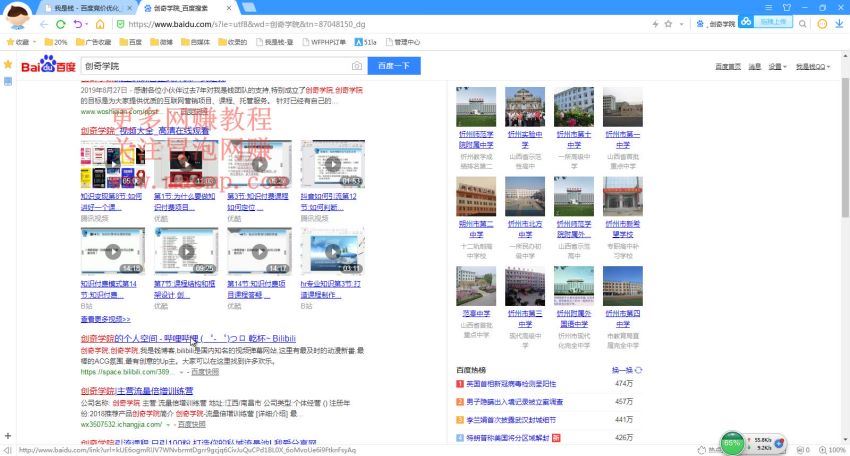Bookmark this page with the star icon

click(668, 24)
